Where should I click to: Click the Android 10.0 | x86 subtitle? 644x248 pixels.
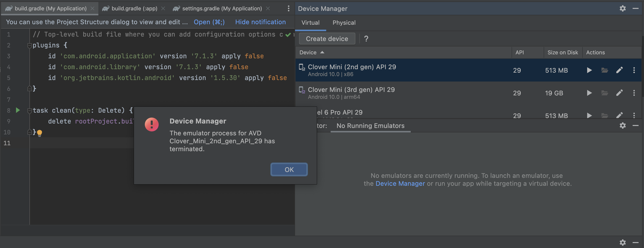330,74
